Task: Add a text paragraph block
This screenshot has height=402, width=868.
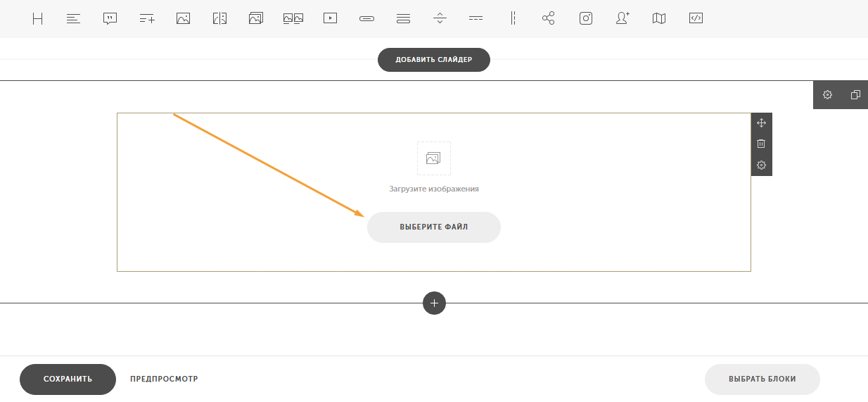Action: click(x=73, y=19)
